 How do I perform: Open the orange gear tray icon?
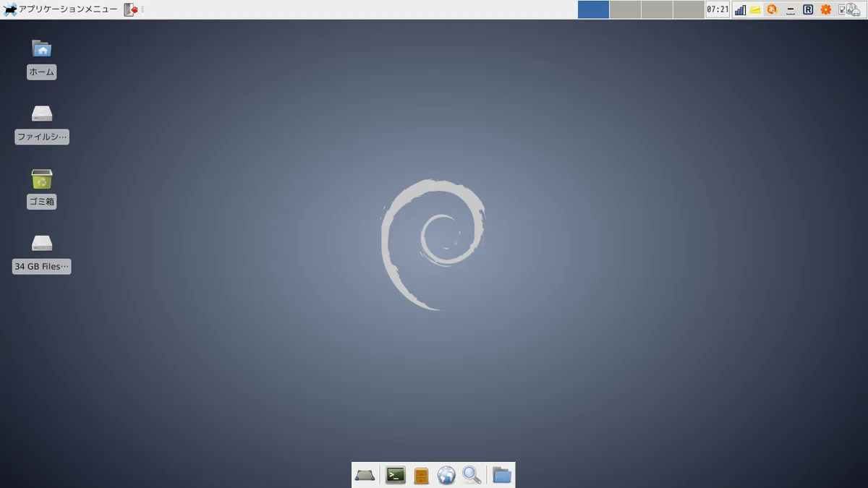[x=825, y=9]
